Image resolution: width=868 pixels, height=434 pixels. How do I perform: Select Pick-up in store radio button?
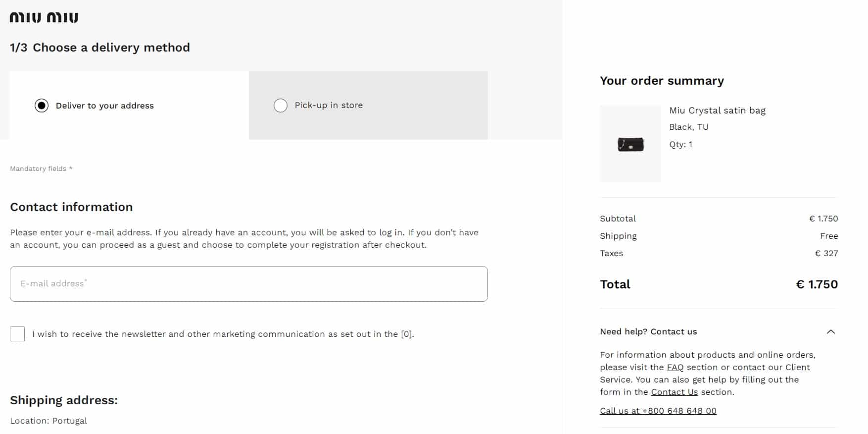[x=281, y=106]
